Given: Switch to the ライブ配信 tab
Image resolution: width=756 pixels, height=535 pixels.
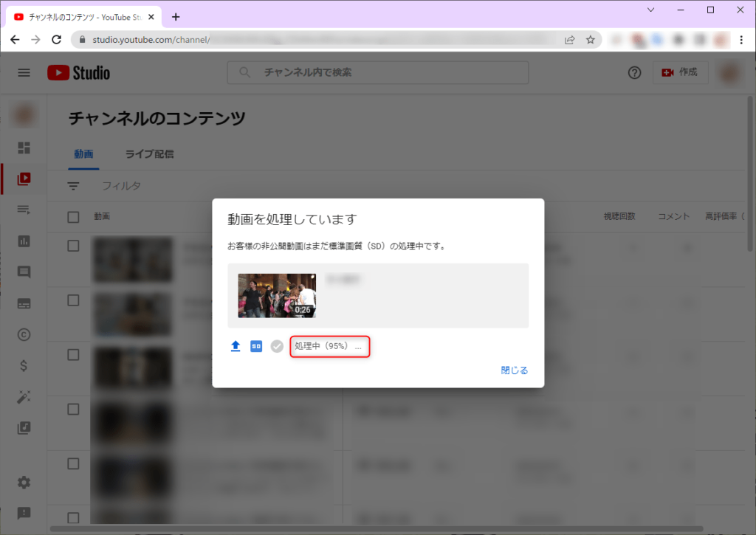Looking at the screenshot, I should click(x=149, y=154).
